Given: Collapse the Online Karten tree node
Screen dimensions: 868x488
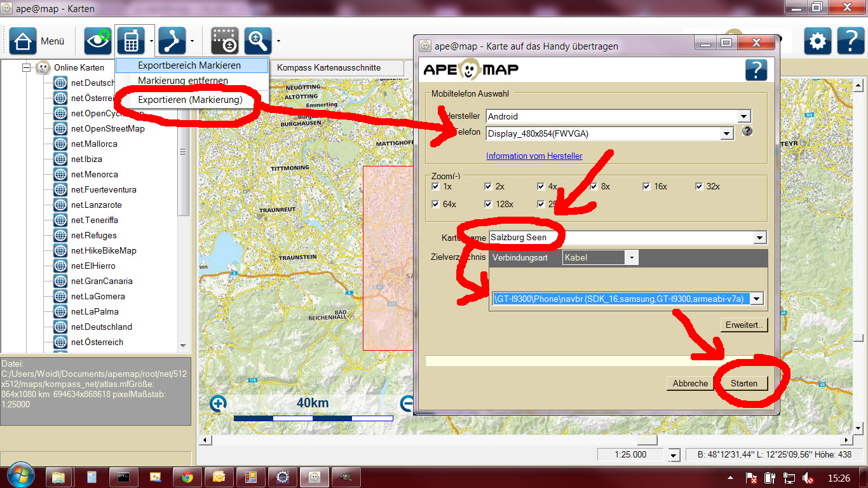Looking at the screenshot, I should pyautogui.click(x=27, y=67).
